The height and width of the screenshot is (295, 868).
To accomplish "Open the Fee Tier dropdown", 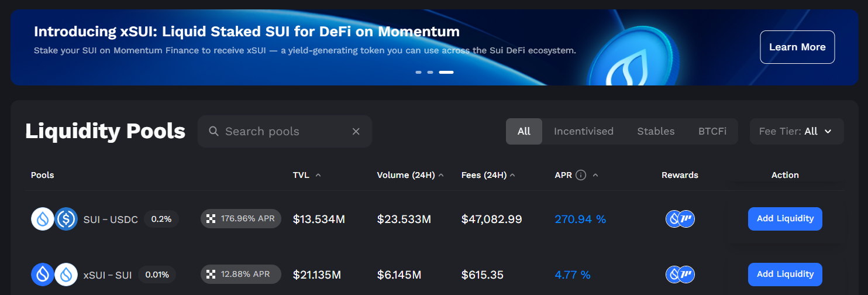I will (x=797, y=131).
